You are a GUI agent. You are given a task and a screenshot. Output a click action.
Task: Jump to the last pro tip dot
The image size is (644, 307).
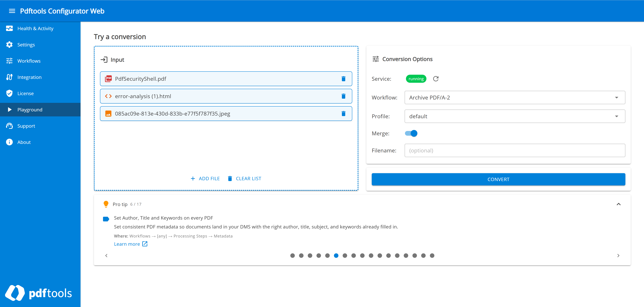tap(432, 256)
